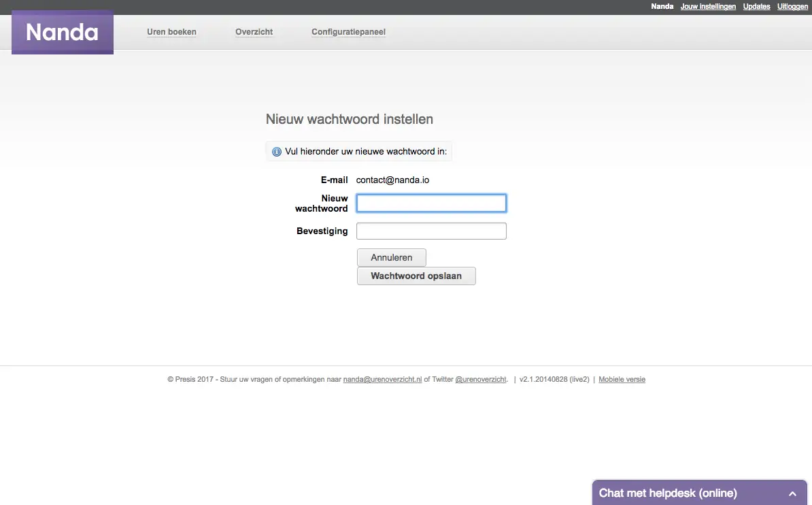The image size is (812, 505).
Task: Click the Nanda username at top
Action: [662, 6]
